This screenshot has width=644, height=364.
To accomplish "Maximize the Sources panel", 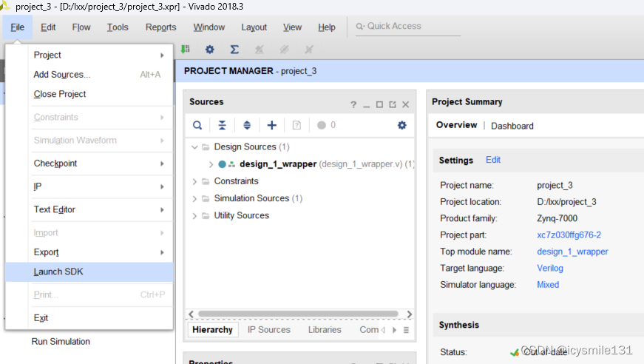I will click(x=379, y=105).
